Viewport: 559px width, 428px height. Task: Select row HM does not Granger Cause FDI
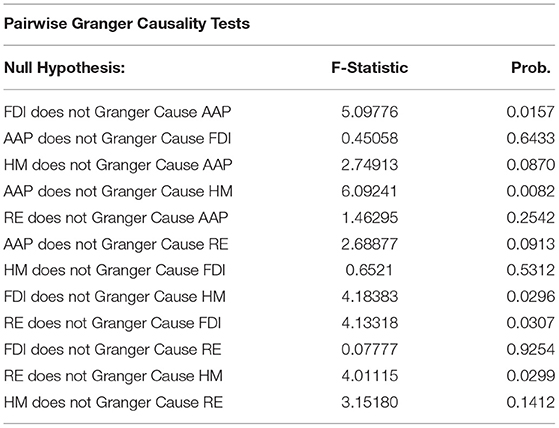pyautogui.click(x=280, y=270)
